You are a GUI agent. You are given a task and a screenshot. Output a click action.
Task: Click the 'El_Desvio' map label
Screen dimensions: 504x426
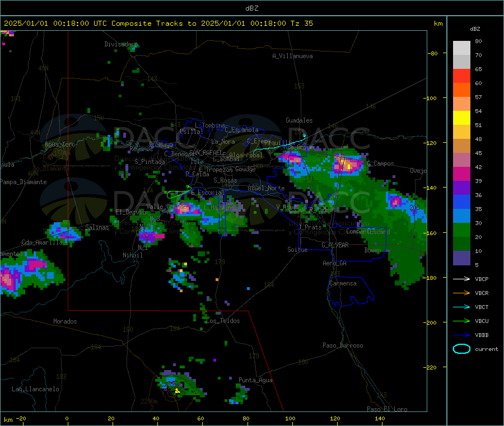(130, 212)
